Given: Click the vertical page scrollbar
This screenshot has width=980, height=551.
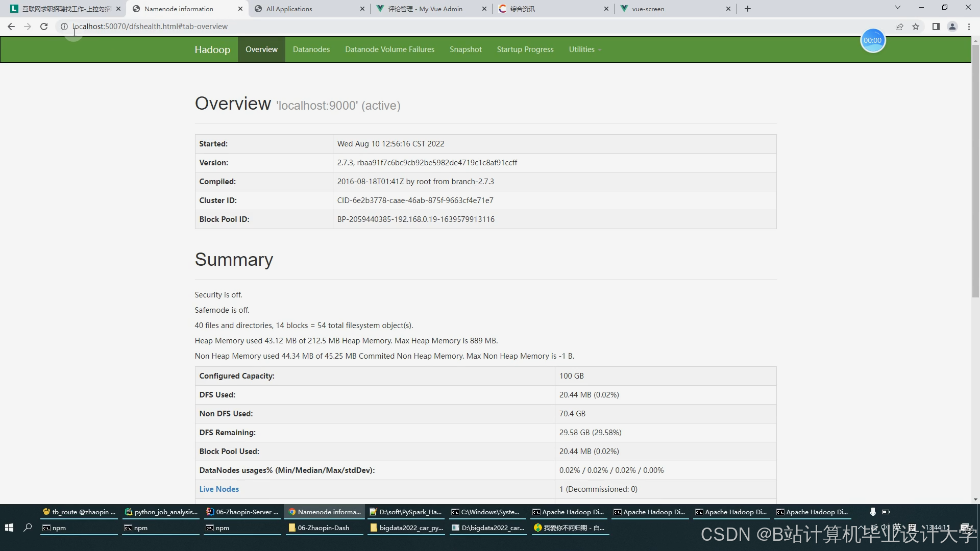Looking at the screenshot, I should click(x=975, y=171).
